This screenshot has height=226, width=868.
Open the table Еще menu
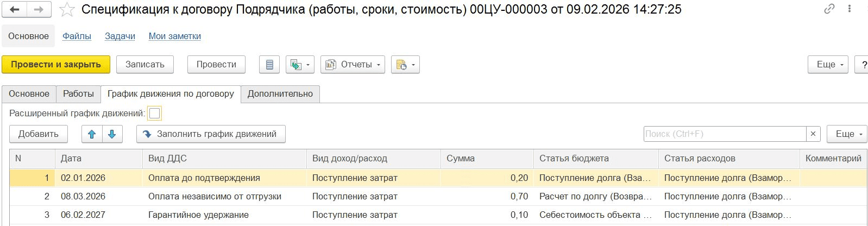click(x=846, y=134)
